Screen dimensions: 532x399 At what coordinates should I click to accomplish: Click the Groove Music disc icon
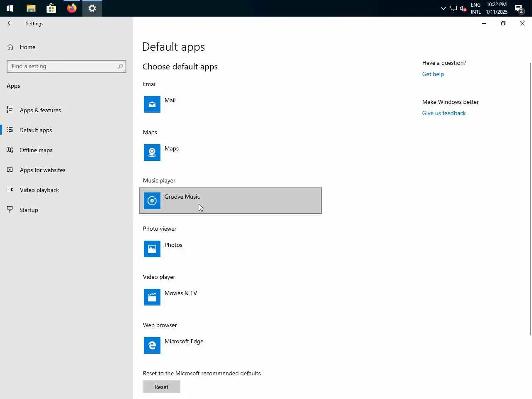click(x=152, y=201)
